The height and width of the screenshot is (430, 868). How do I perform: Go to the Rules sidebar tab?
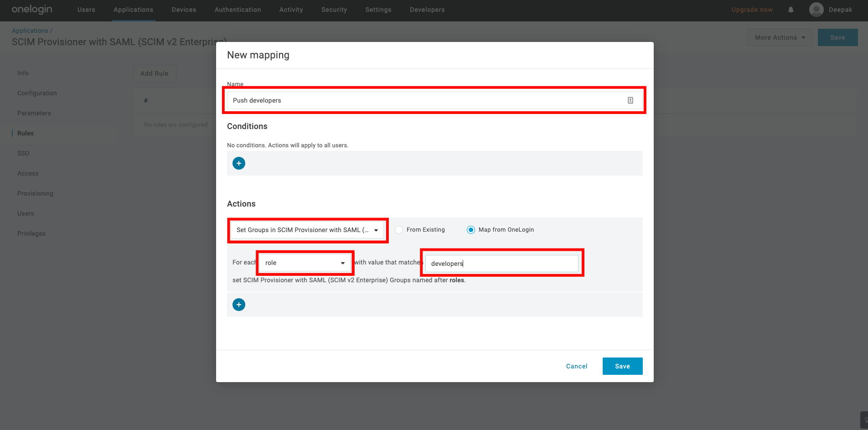(x=26, y=133)
